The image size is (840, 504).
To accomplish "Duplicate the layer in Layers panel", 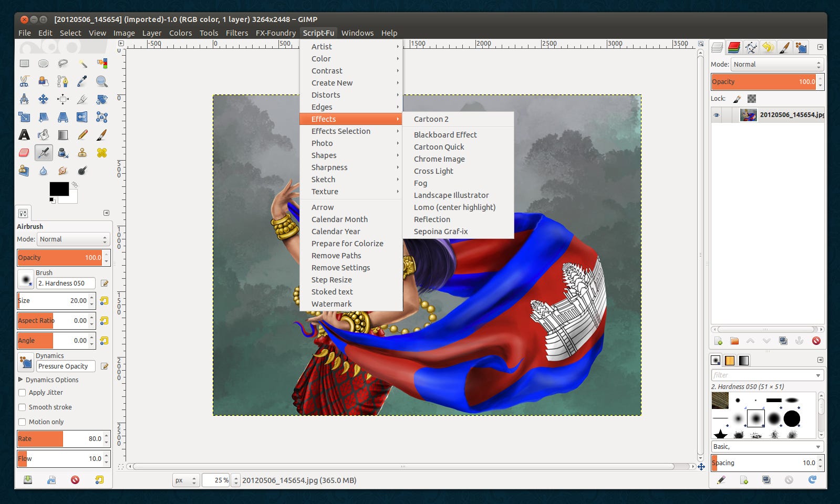I will click(783, 341).
